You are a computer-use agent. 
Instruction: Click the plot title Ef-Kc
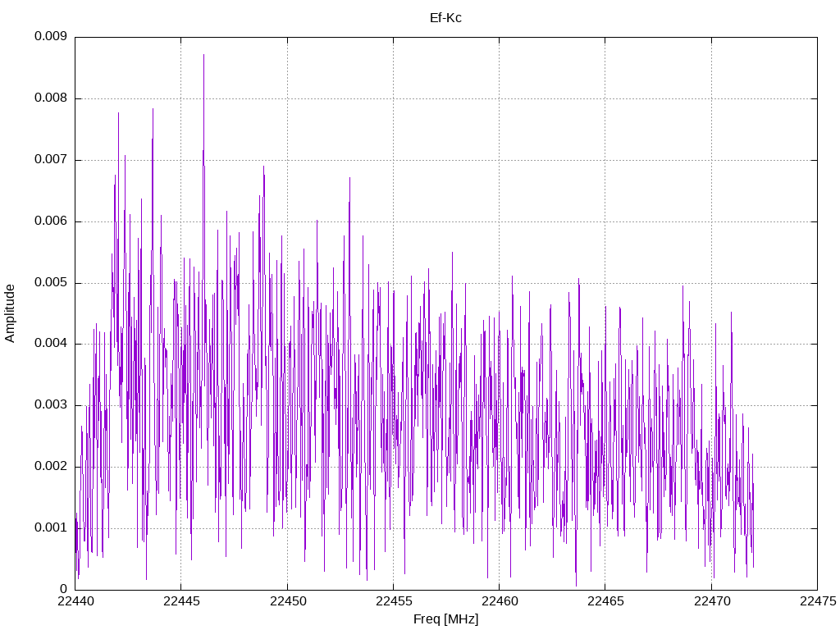click(445, 18)
